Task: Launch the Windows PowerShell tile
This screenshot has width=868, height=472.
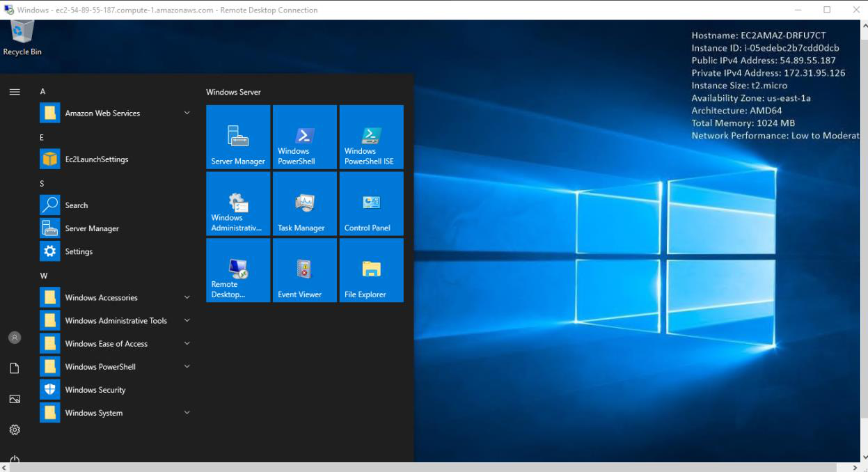Action: click(304, 137)
